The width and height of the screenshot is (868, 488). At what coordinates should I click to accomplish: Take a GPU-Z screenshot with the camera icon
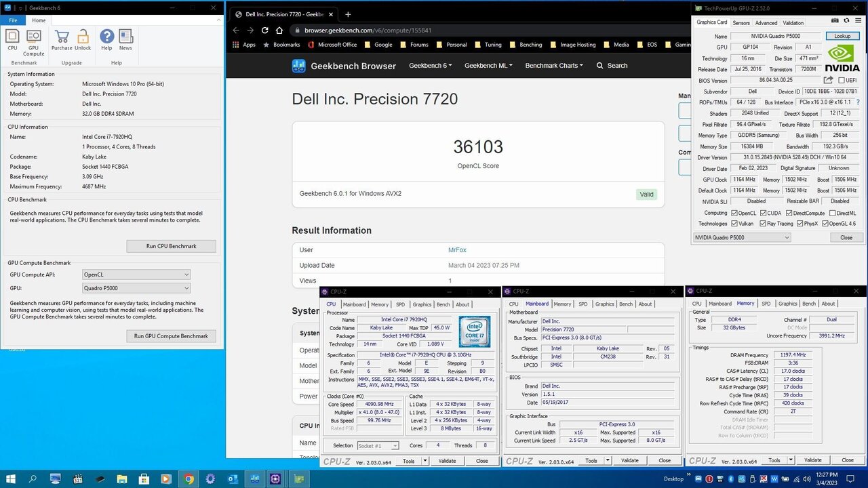click(833, 20)
